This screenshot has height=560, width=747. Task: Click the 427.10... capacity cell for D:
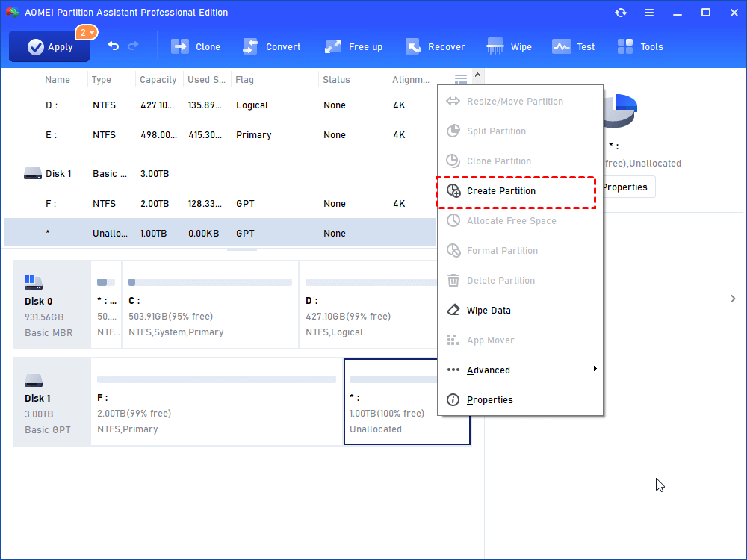coord(157,105)
